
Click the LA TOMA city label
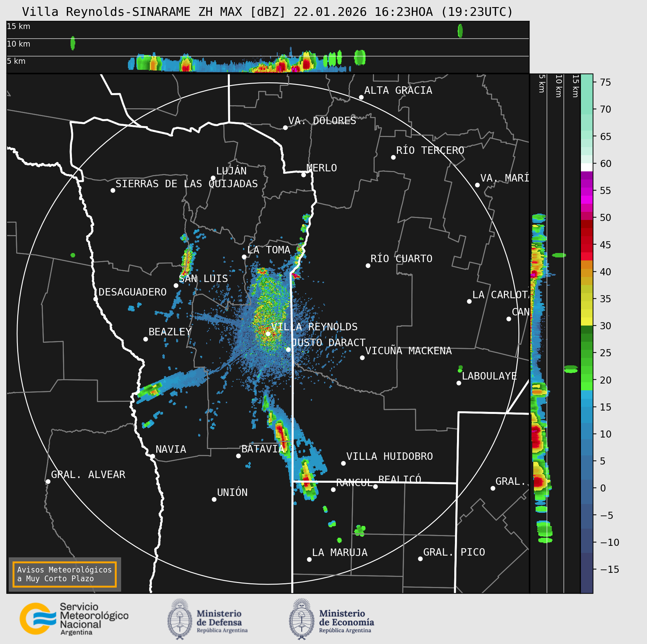click(269, 250)
